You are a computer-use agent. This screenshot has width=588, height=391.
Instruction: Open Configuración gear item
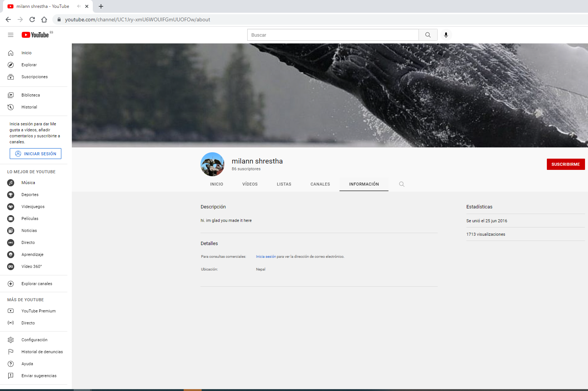[34, 340]
